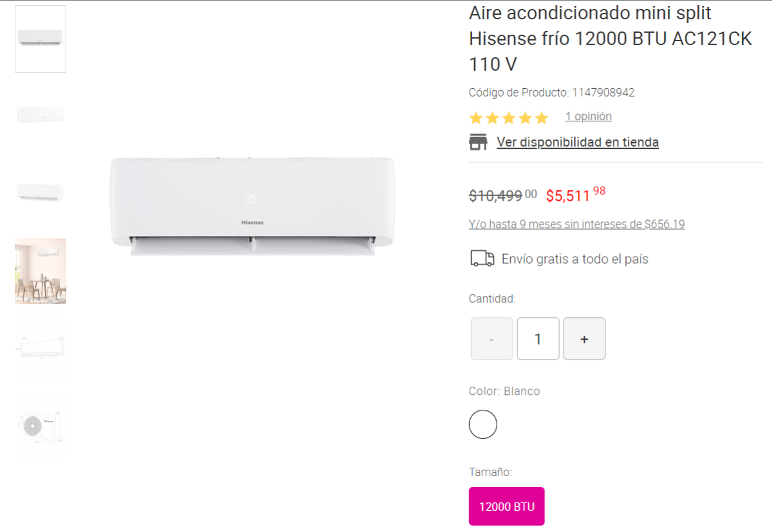The width and height of the screenshot is (772, 532).
Task: Click the fifth yellow rating star
Action: point(542,118)
